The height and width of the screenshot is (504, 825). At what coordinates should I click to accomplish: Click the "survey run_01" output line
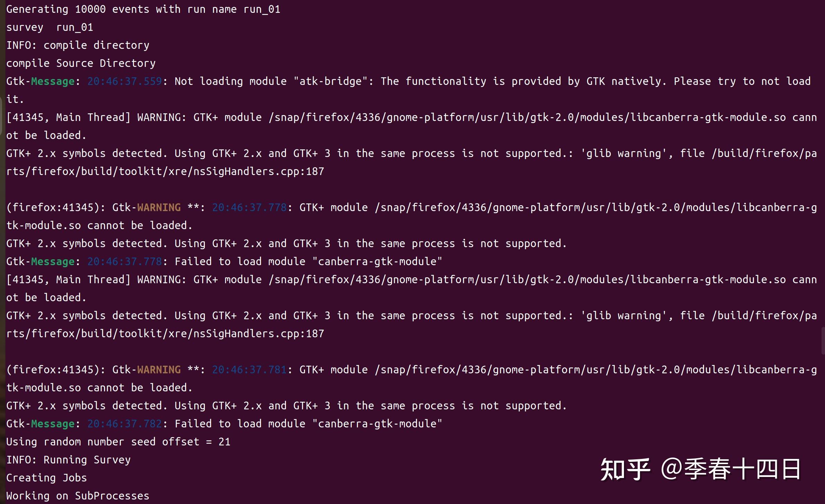50,27
